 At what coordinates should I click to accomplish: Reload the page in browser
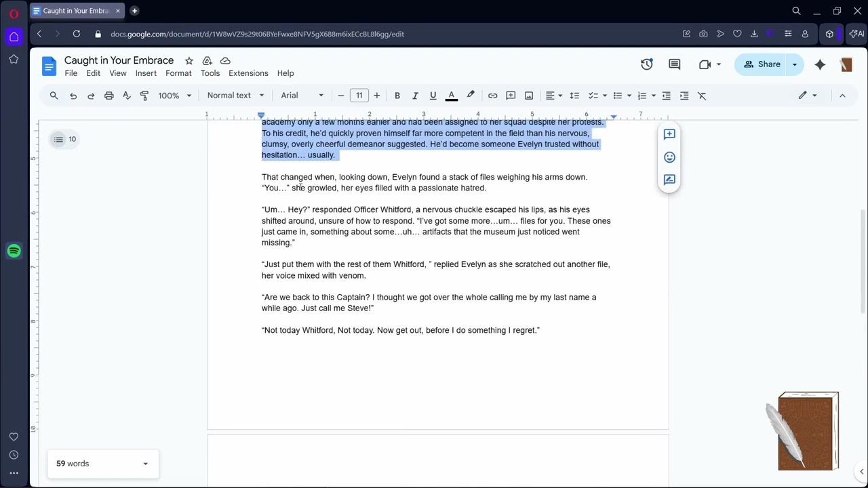(x=77, y=34)
